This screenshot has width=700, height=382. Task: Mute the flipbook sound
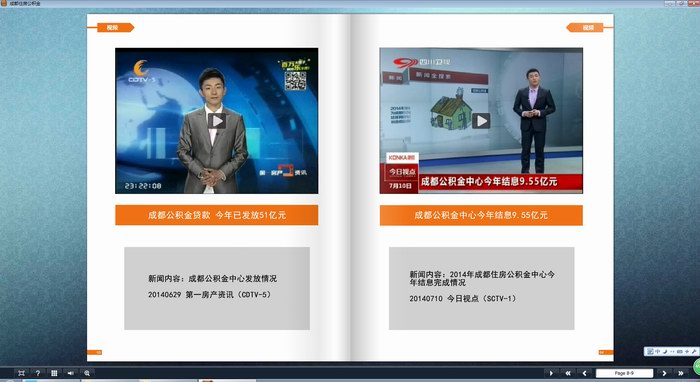[71, 373]
